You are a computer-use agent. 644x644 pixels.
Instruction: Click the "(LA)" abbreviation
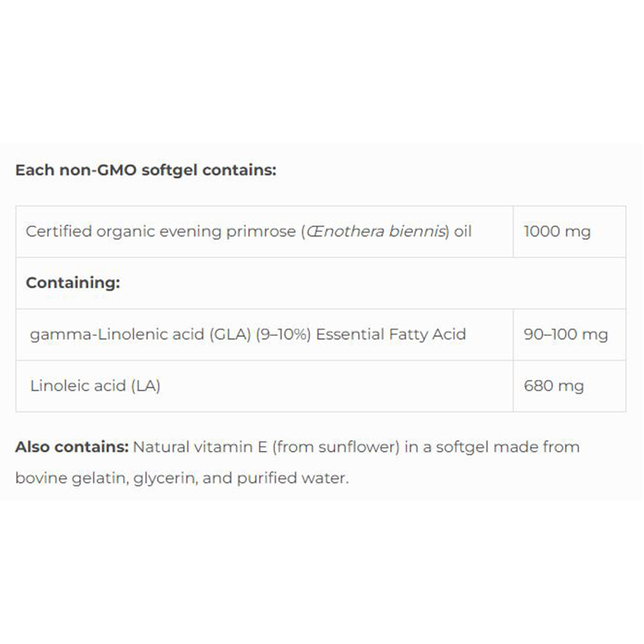pos(145,386)
